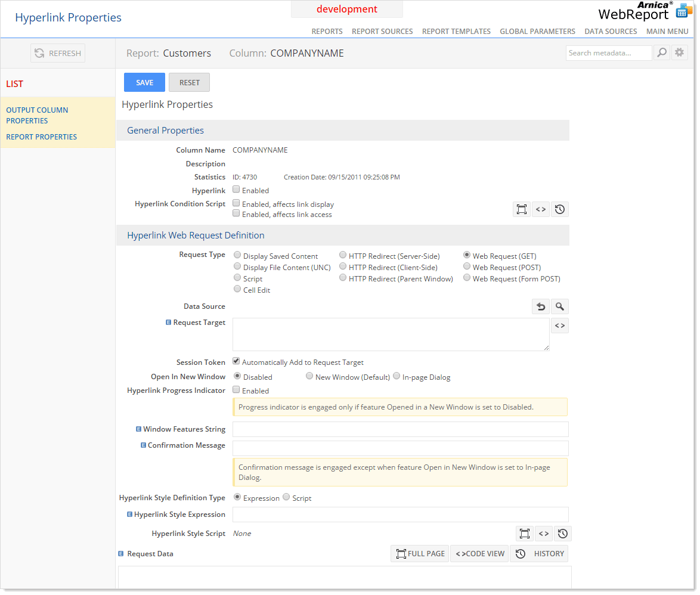Check Enabled, affects link display option
The image size is (700, 595).
tap(236, 202)
